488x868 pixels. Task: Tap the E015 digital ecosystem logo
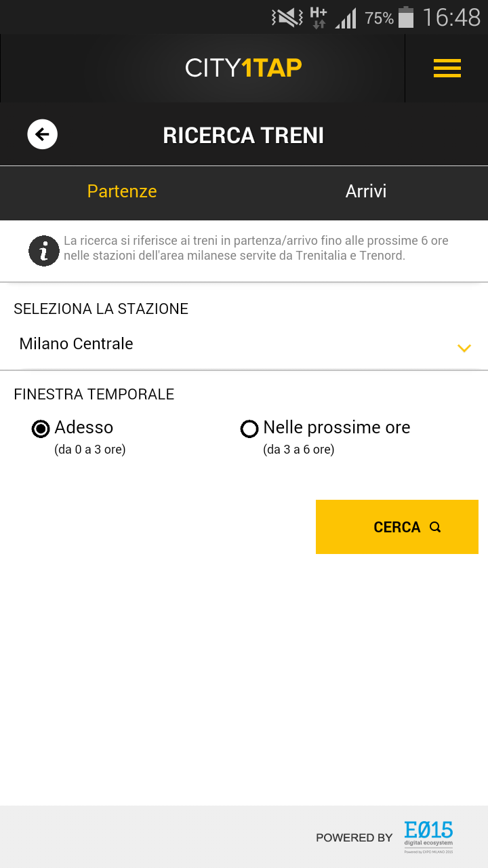click(x=428, y=837)
